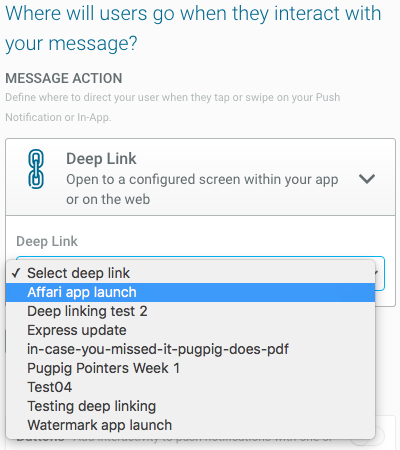Select the 'Affari app launch' option
400x450 pixels.
coord(190,292)
